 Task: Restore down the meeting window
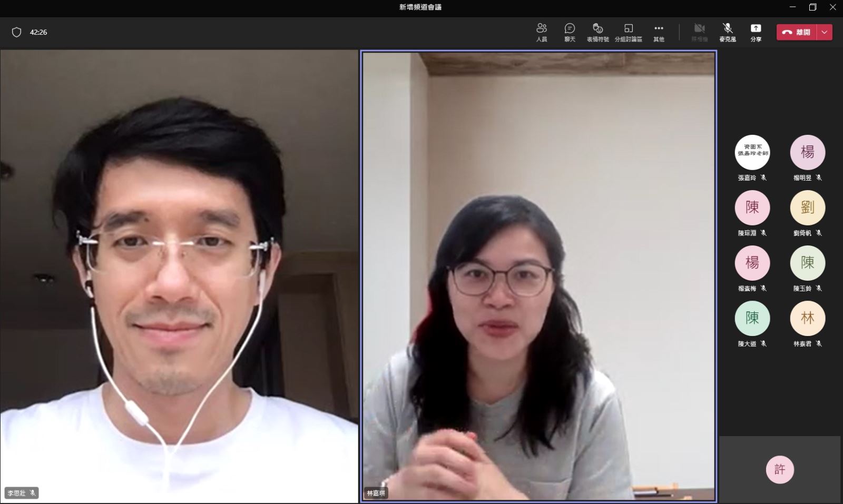point(812,7)
